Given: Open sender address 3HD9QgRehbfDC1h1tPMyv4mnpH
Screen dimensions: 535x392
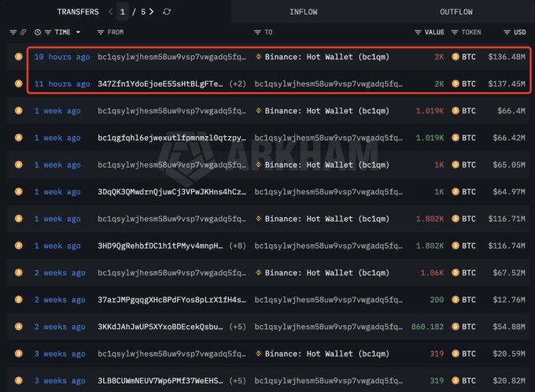Looking at the screenshot, I should point(160,246).
